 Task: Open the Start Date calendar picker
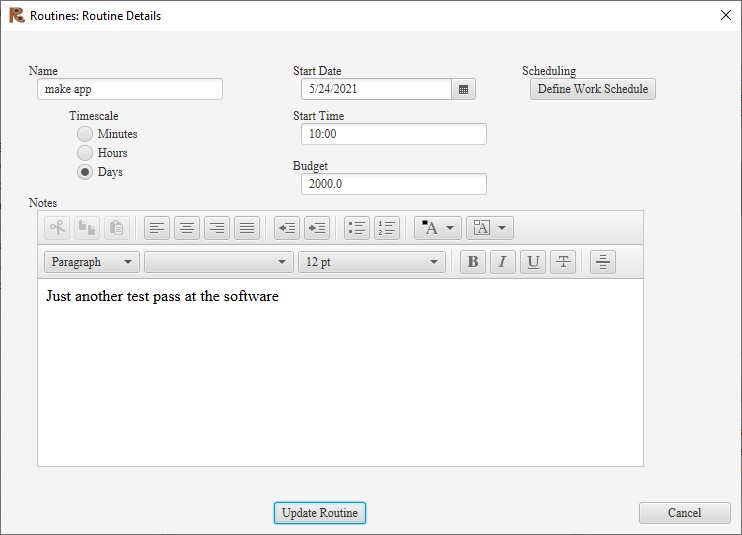coord(463,89)
